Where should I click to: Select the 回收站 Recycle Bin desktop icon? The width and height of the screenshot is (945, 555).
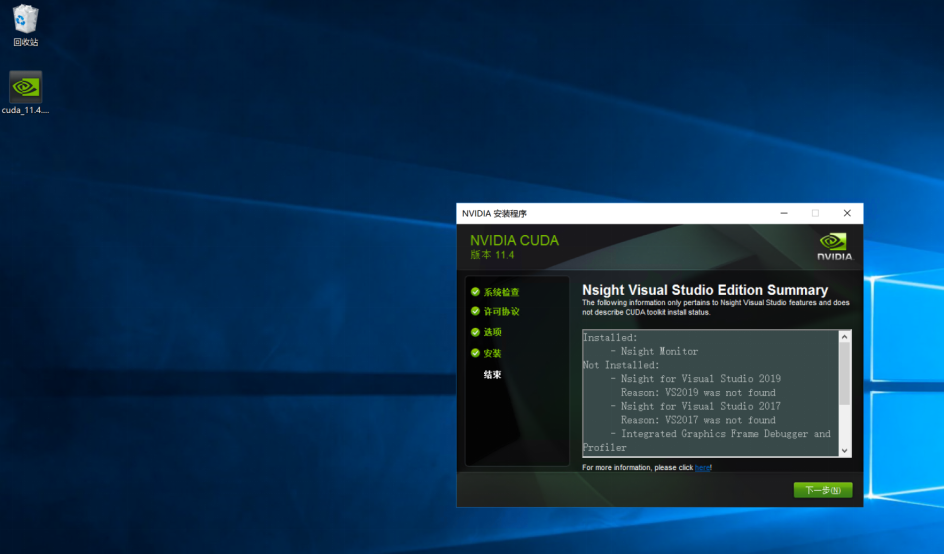click(x=25, y=25)
